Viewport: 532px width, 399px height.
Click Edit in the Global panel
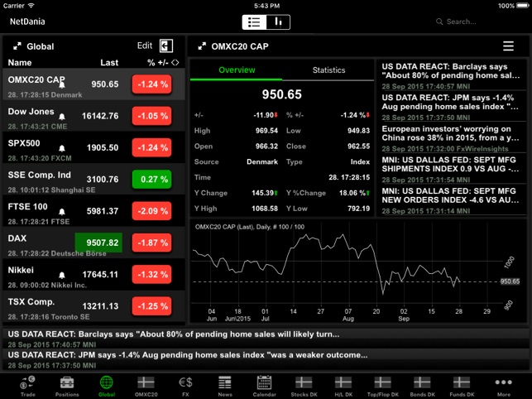coord(145,46)
